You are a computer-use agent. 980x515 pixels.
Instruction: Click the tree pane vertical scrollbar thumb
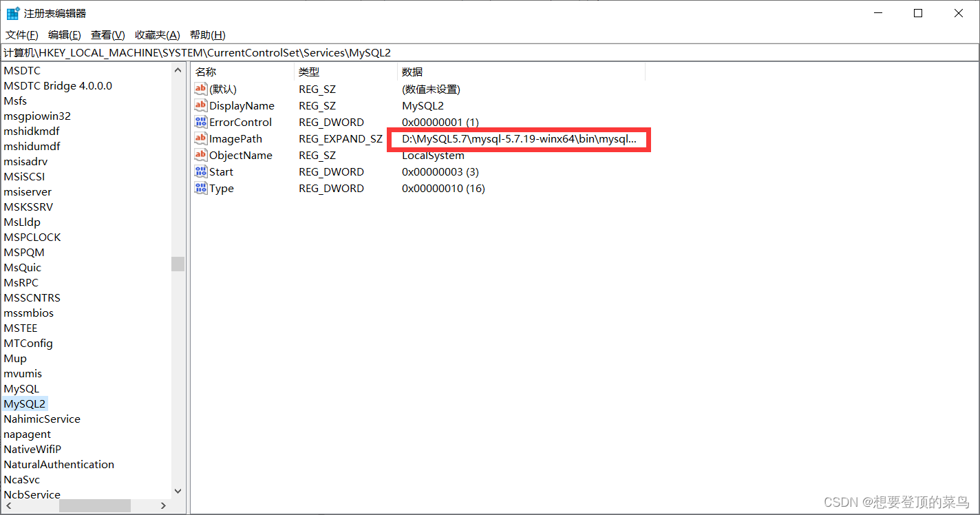click(178, 264)
